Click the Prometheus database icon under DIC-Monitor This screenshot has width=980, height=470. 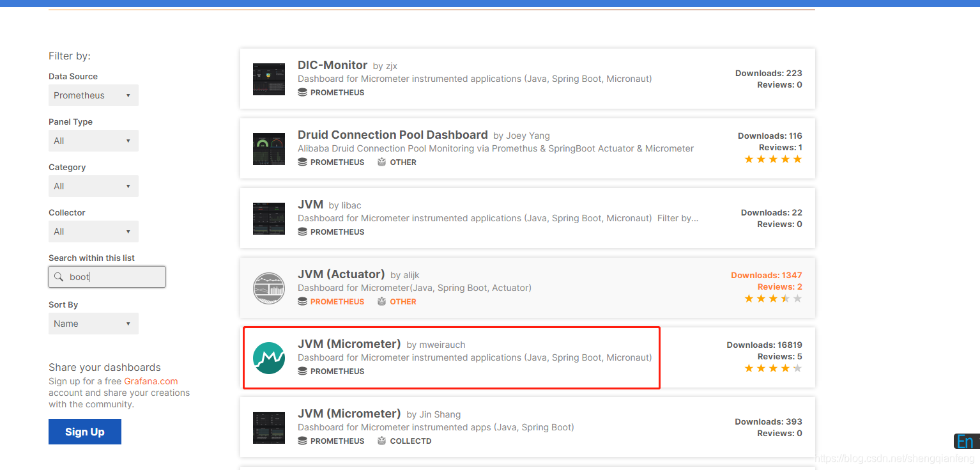(302, 93)
